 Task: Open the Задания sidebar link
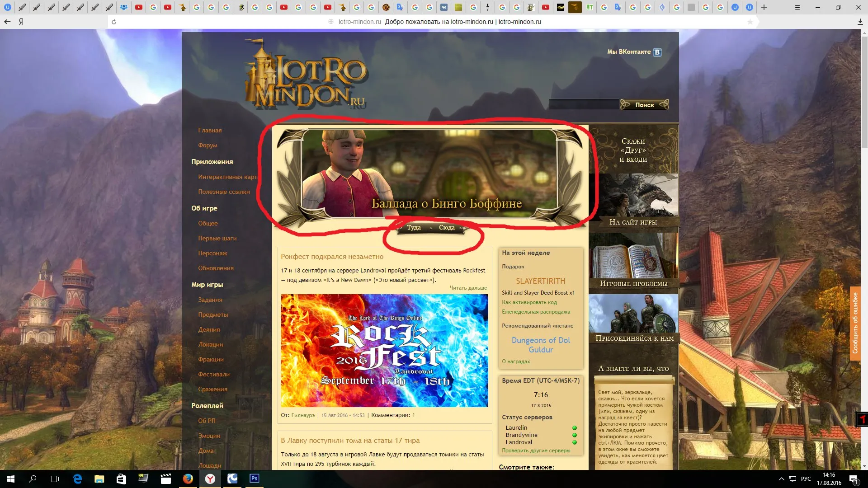point(210,300)
